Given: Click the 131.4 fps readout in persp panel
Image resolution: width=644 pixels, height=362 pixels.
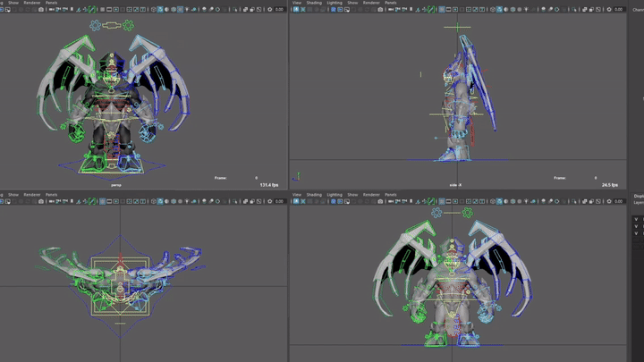Looking at the screenshot, I should [x=269, y=185].
